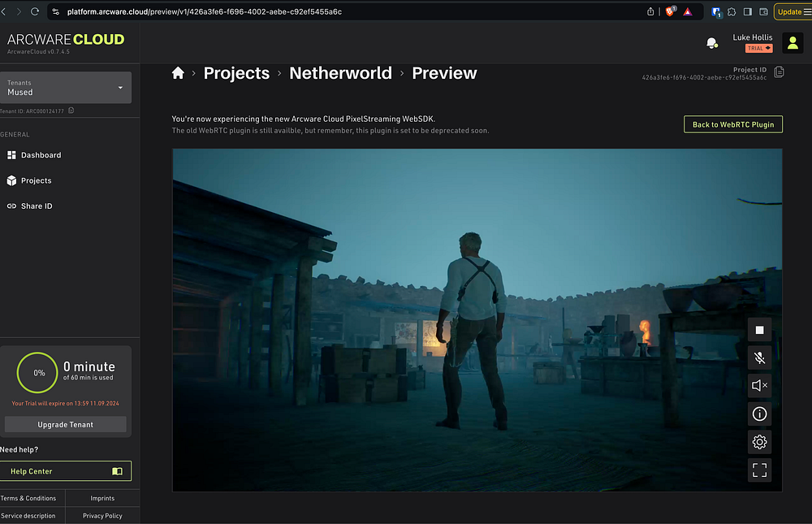
Task: Open the stream settings gear
Action: coord(759,442)
